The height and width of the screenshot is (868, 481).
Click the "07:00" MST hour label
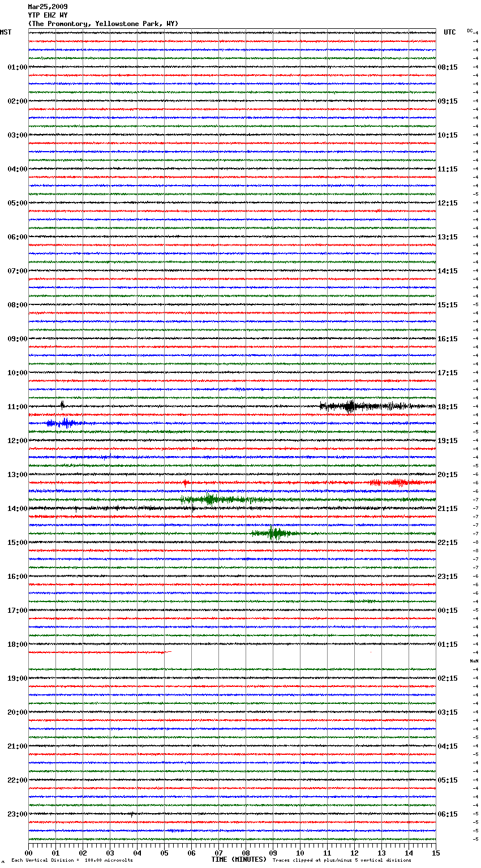pyautogui.click(x=18, y=271)
